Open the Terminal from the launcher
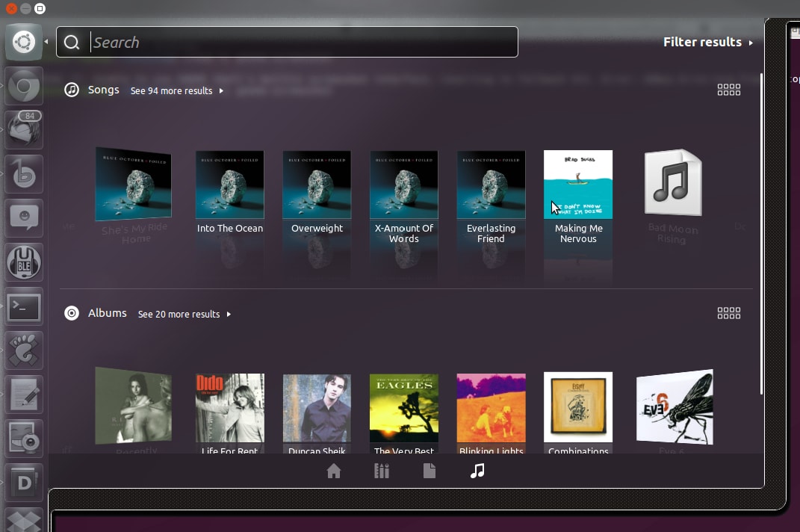 coord(23,306)
